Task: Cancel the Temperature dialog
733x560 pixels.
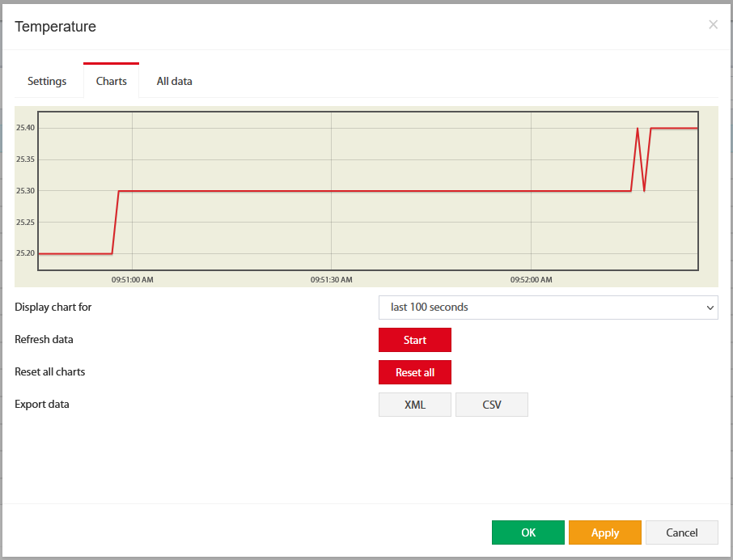Action: (681, 532)
